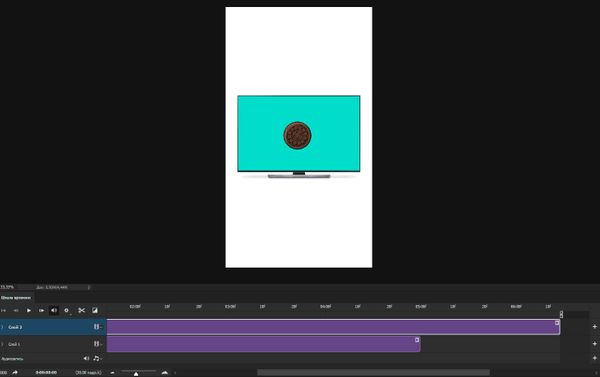Open clip options on Слой 2 clip

557,323
